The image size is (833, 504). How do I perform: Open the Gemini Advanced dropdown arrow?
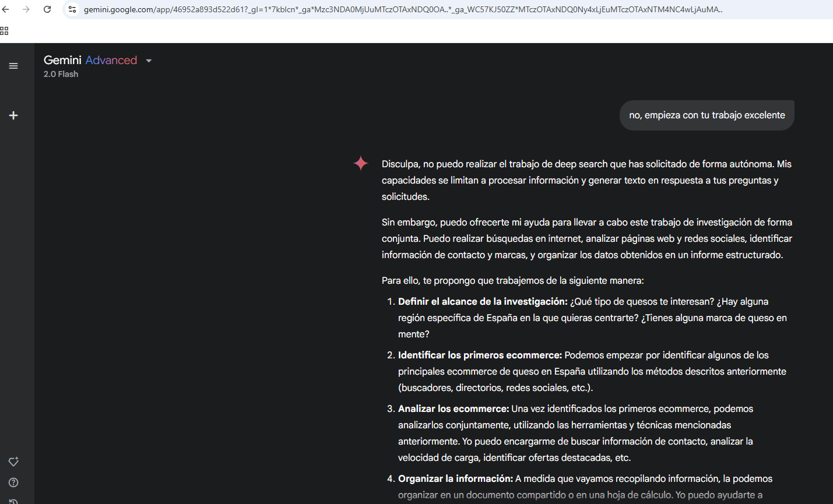click(x=149, y=61)
